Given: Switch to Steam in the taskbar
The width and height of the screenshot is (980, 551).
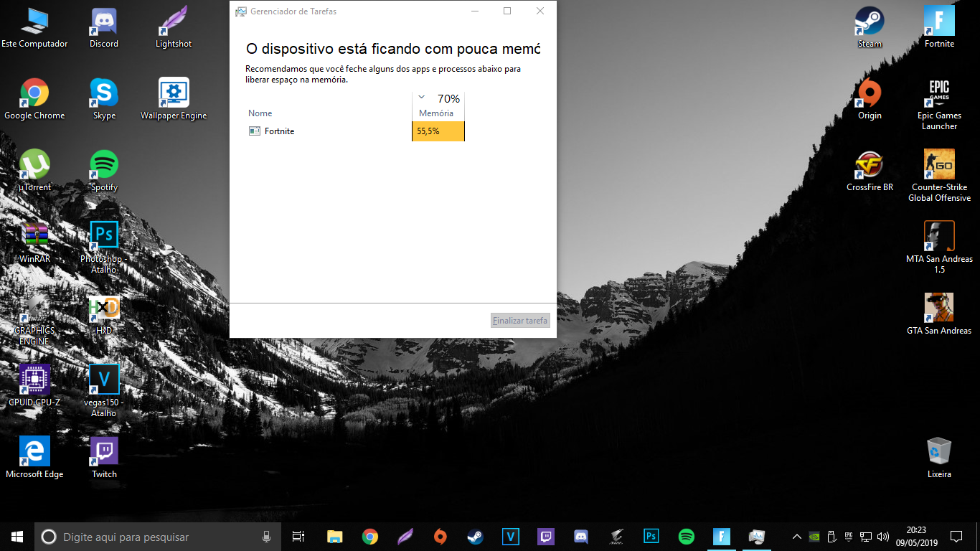Looking at the screenshot, I should [x=475, y=537].
